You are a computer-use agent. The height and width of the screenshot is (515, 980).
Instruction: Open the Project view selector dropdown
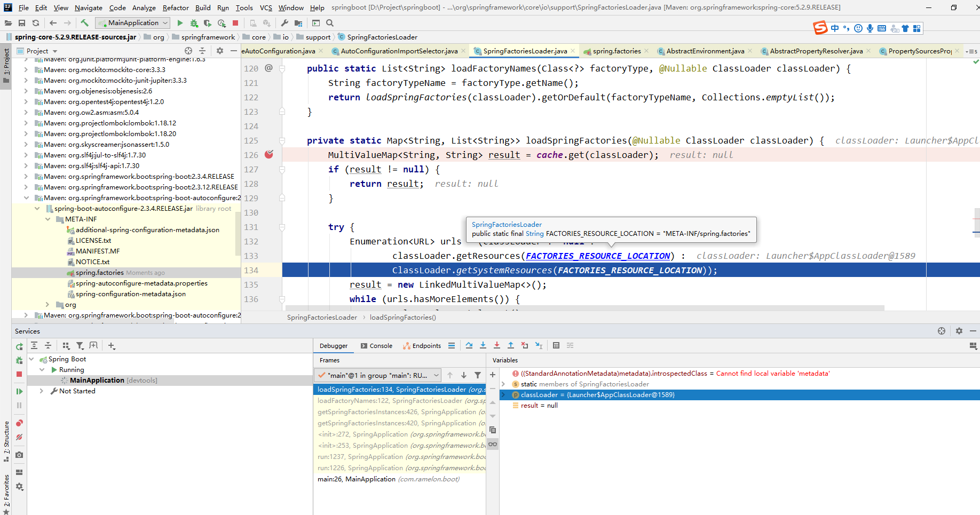37,51
